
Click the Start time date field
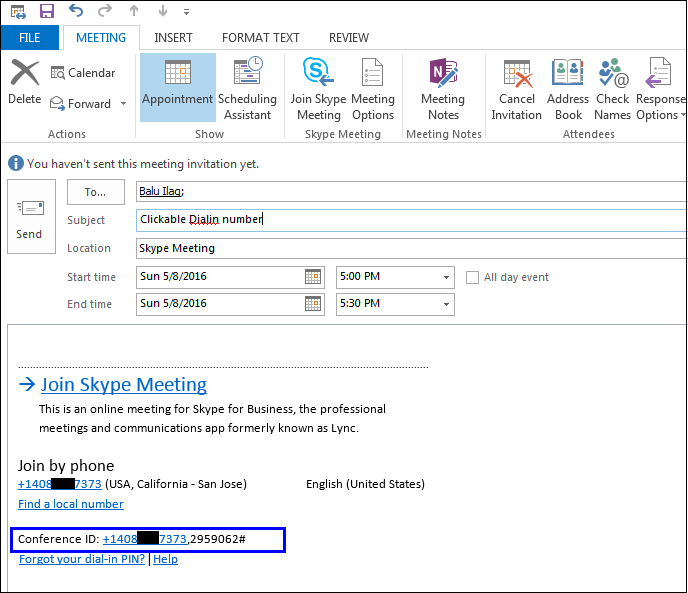220,277
